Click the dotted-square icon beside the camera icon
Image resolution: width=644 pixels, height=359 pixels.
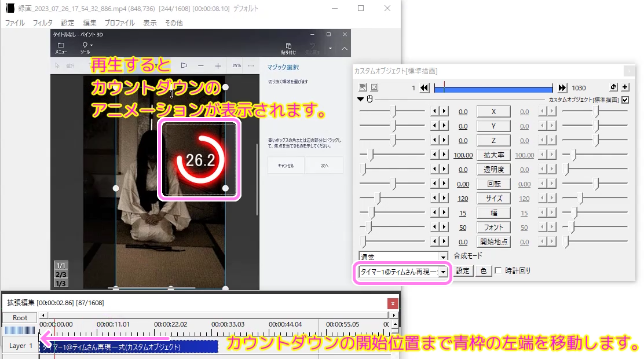[x=374, y=87]
